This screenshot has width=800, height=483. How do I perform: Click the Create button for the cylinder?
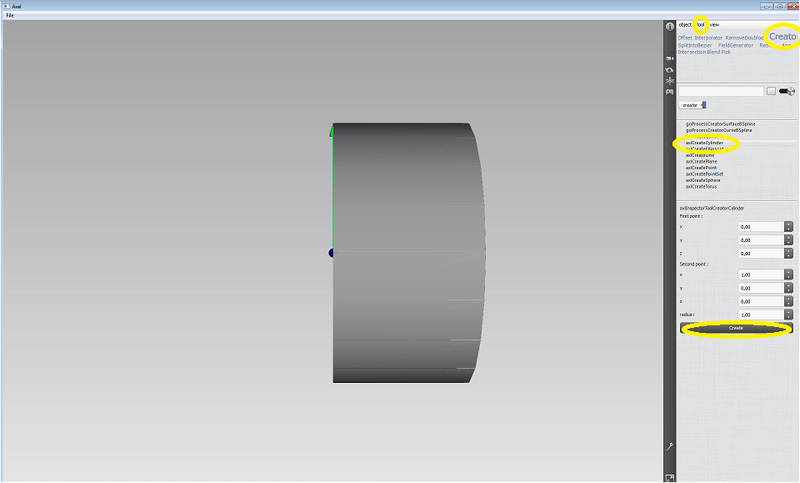point(736,328)
